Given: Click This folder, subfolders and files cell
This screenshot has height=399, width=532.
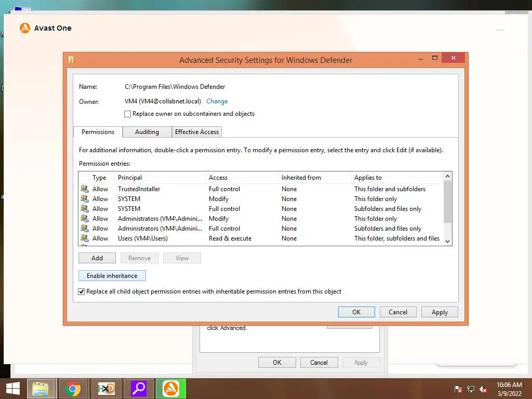Looking at the screenshot, I should pyautogui.click(x=396, y=238).
